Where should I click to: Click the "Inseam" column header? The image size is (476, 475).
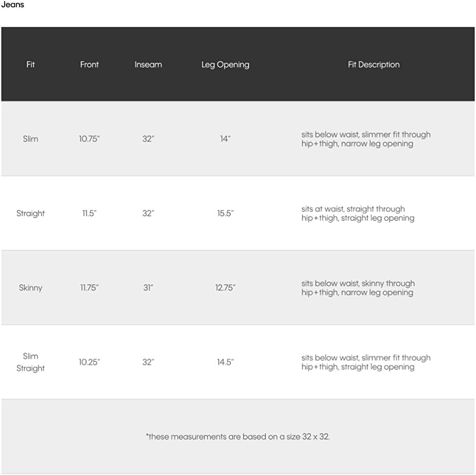pos(148,64)
